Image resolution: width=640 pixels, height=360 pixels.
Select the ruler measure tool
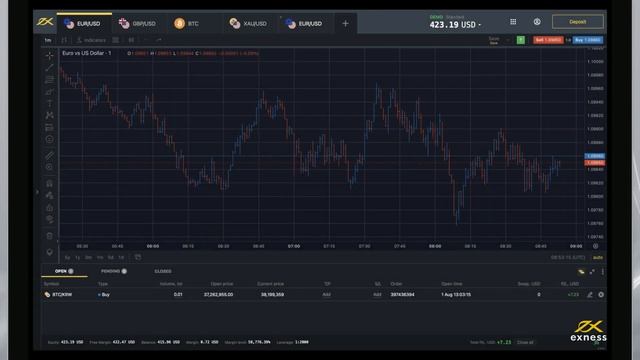[x=49, y=155]
